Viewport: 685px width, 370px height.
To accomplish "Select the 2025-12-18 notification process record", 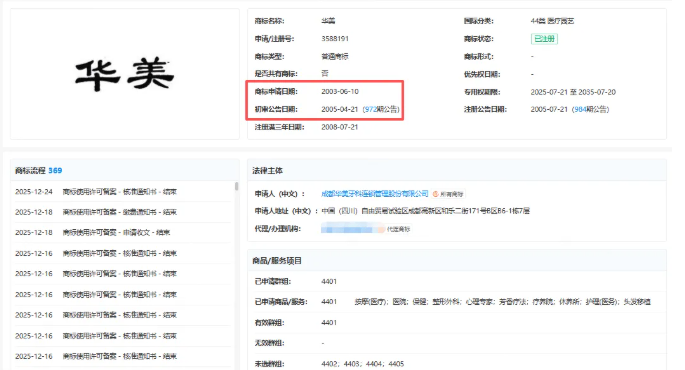I will (x=122, y=212).
